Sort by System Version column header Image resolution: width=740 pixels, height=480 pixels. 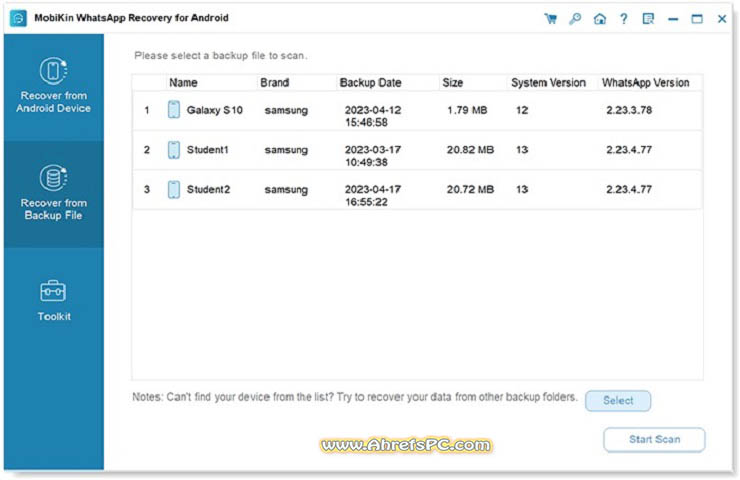(x=548, y=83)
